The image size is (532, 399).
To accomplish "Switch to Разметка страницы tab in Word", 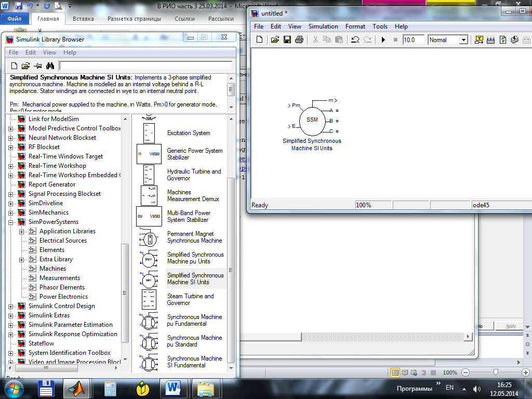I will coord(134,19).
